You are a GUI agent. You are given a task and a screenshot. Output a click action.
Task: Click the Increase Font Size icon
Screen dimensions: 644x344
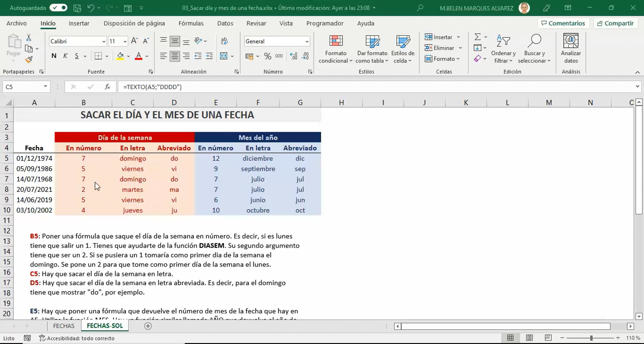134,41
